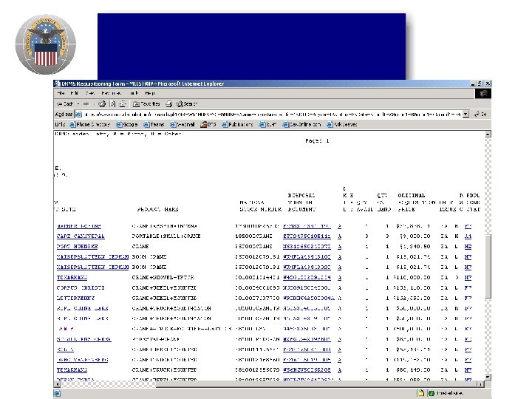This screenshot has height=399, width=532.
Task: Click the A1 condition link in Cape Canaveral row
Action: 468,236
